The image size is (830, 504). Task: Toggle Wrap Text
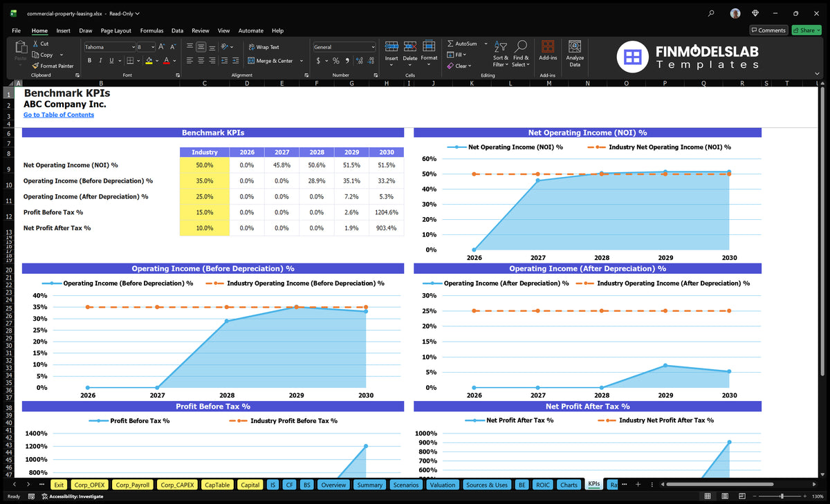pos(264,47)
